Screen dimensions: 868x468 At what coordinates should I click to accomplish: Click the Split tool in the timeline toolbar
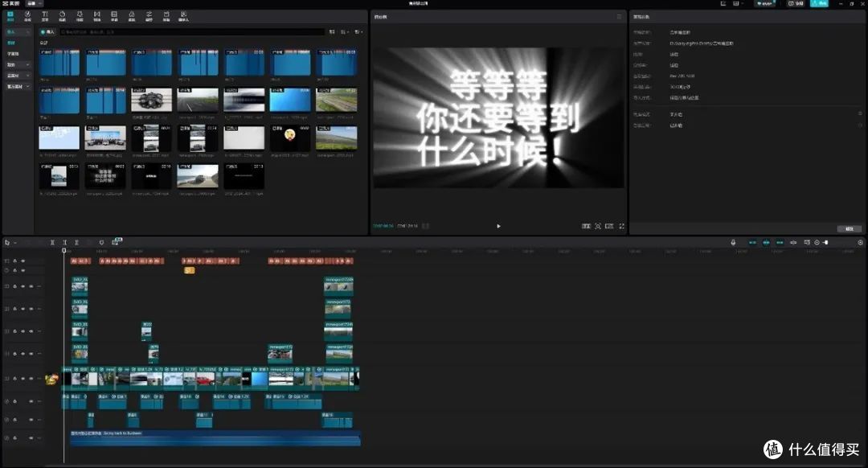tap(52, 243)
